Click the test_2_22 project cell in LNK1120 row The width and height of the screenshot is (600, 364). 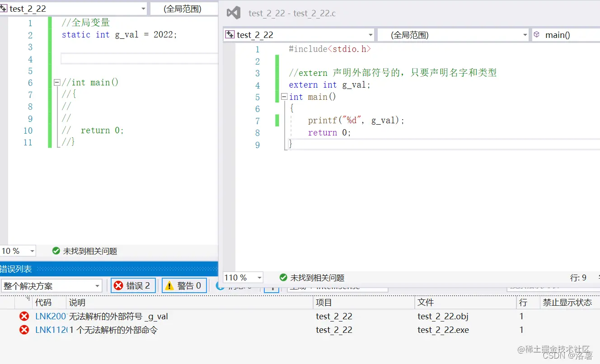(x=334, y=330)
